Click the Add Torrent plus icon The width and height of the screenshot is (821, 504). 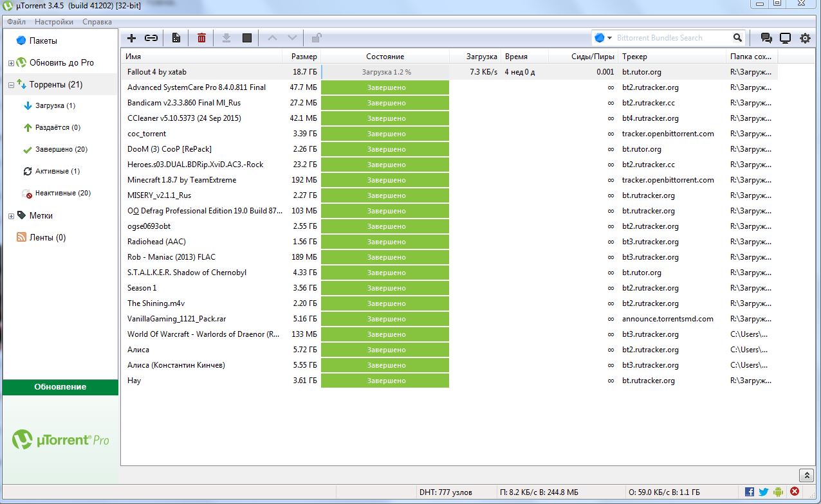[x=132, y=38]
